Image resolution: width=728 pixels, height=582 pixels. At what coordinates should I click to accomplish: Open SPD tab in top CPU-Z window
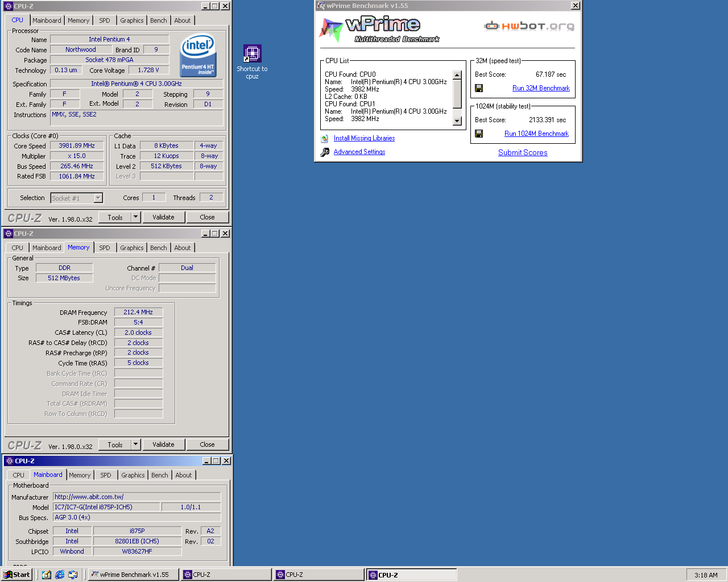(105, 20)
